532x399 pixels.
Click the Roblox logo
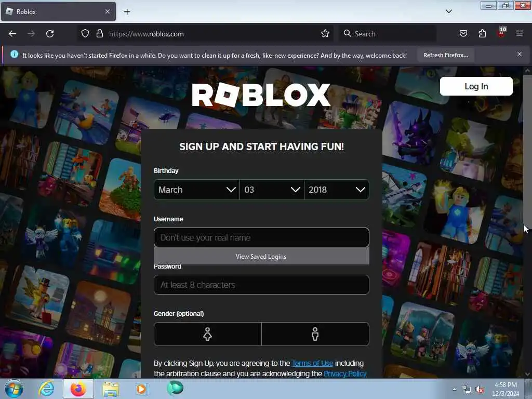point(261,95)
